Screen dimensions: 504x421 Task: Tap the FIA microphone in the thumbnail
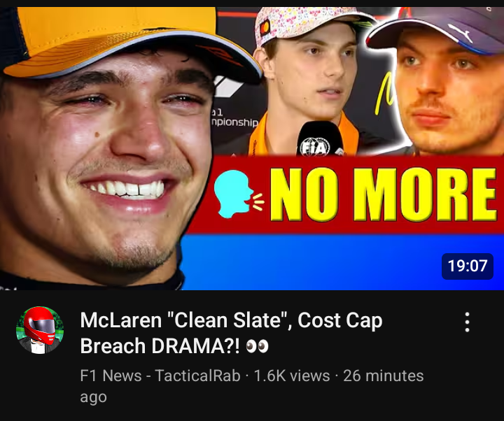point(320,139)
